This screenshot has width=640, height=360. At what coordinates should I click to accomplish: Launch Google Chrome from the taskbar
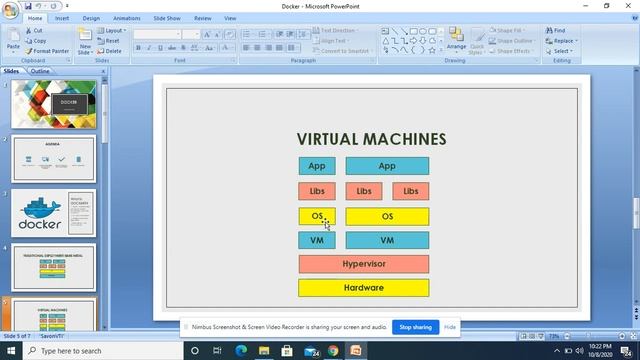333,351
